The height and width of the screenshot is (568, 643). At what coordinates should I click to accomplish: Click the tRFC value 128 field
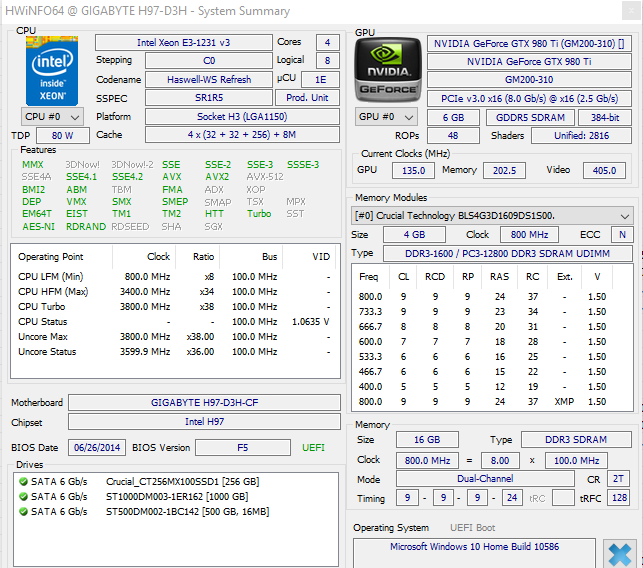[x=618, y=498]
